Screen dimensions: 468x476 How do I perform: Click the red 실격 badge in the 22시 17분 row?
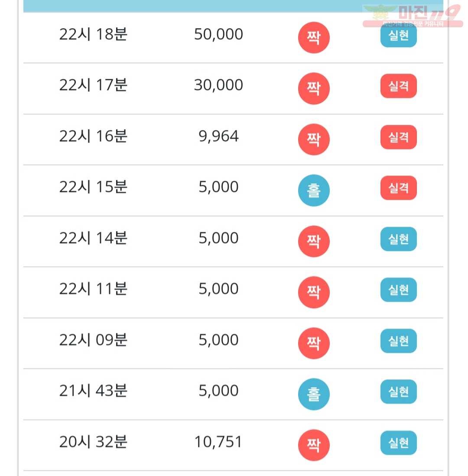(x=398, y=86)
